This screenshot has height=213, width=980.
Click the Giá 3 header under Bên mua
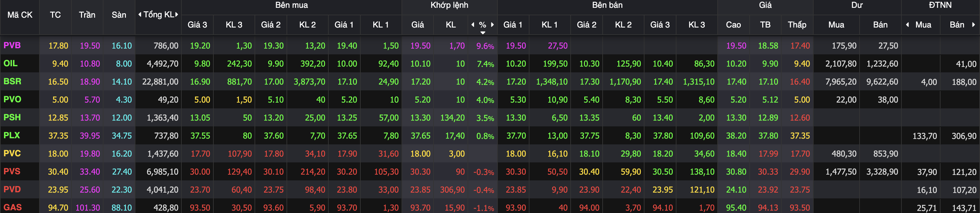[197, 25]
